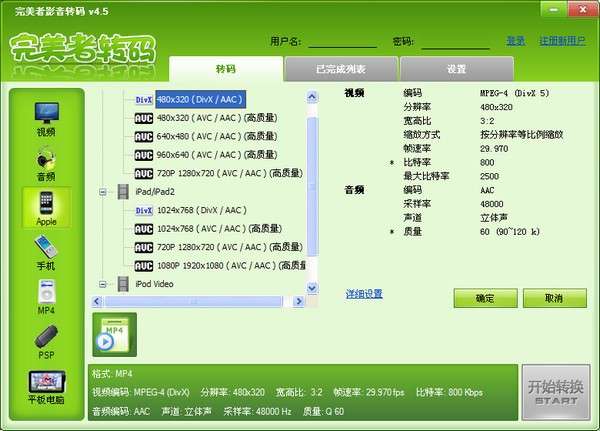Collapse the iPad/iPad2 tree node
Image resolution: width=600 pixels, height=431 pixels.
(x=103, y=192)
